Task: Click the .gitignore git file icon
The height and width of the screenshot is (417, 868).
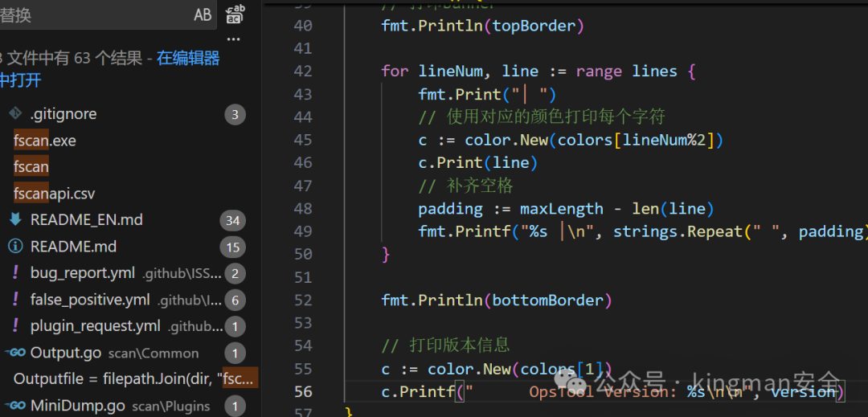Action: (15, 113)
